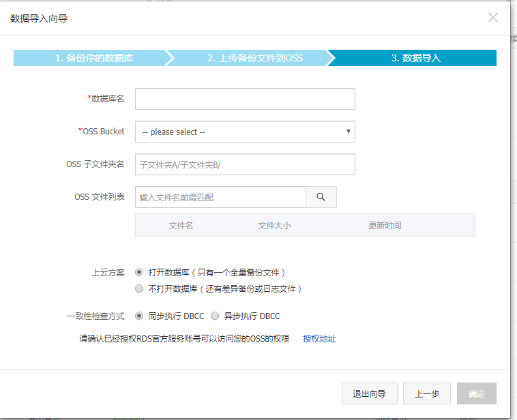Go to step 1. 备份你的数据库
517x420 pixels.
click(x=94, y=58)
